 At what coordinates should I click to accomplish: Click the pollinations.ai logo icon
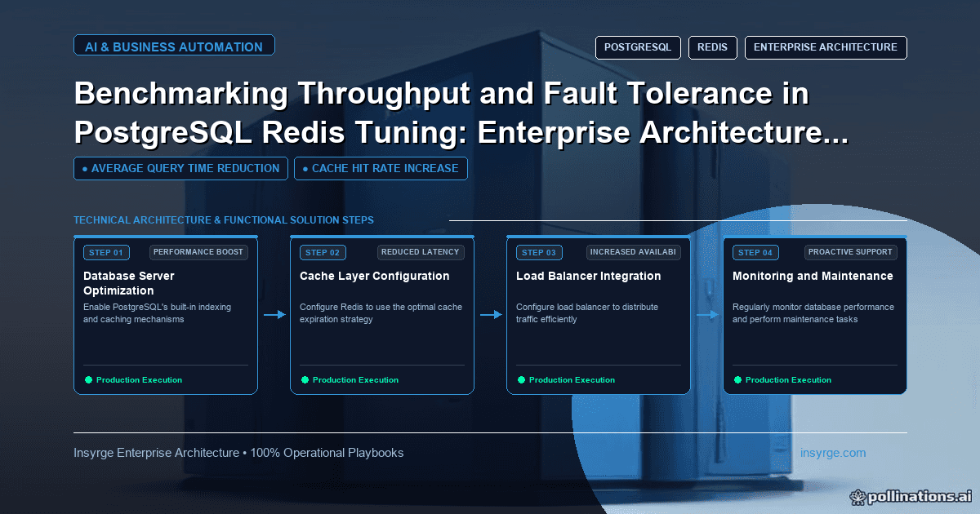[858, 496]
